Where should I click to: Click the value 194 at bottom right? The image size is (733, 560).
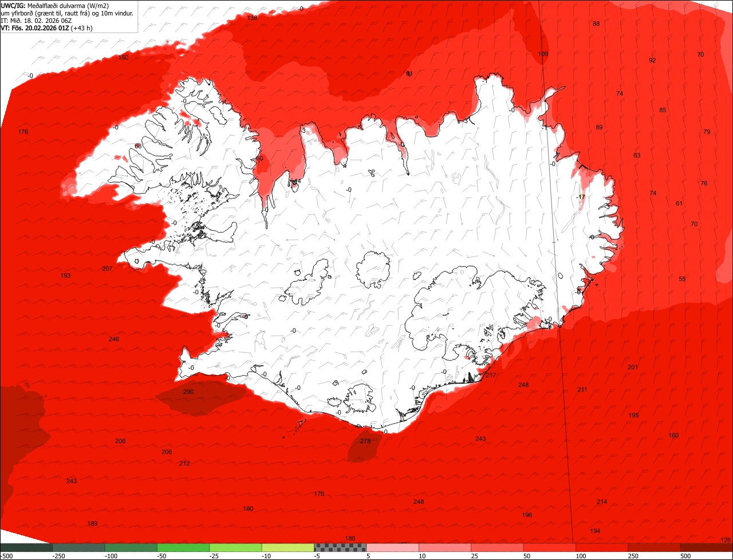pos(595,531)
